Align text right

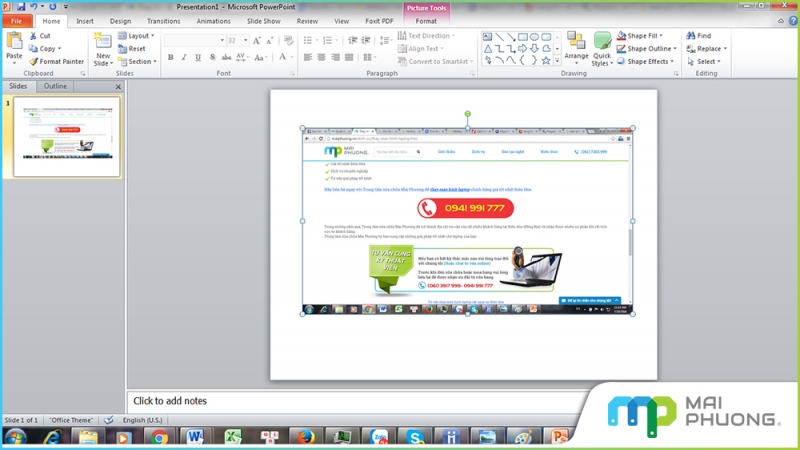pos(335,57)
